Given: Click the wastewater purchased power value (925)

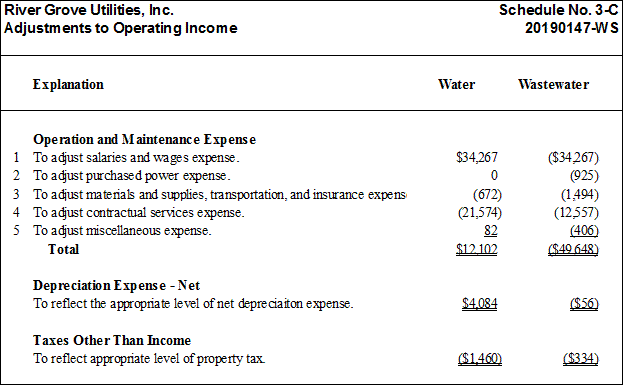Looking at the screenshot, I should point(584,175).
